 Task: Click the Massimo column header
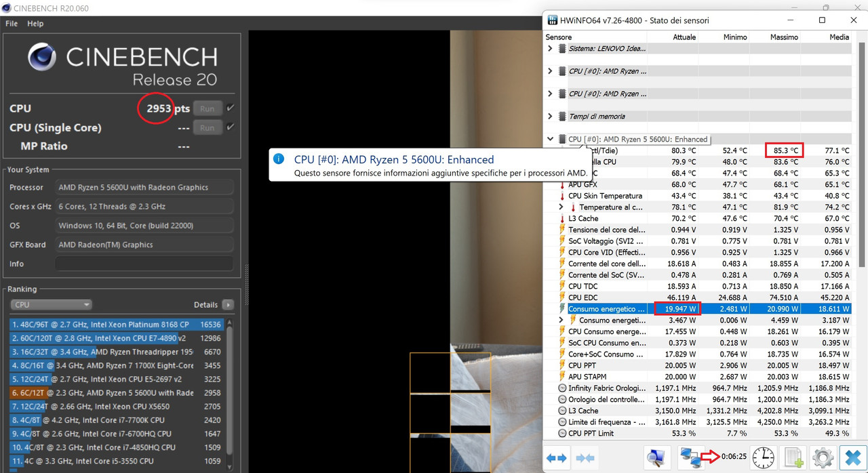(x=784, y=37)
